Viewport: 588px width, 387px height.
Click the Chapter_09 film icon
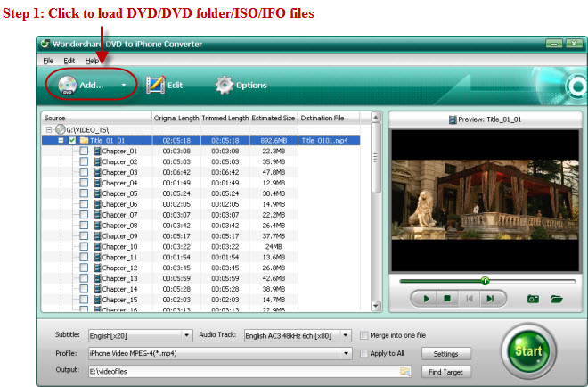click(97, 235)
